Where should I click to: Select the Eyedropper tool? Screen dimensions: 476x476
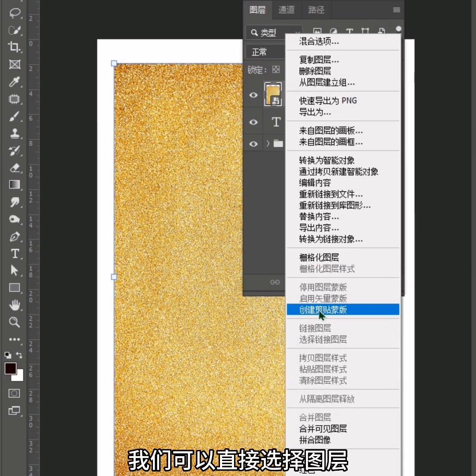point(15,82)
